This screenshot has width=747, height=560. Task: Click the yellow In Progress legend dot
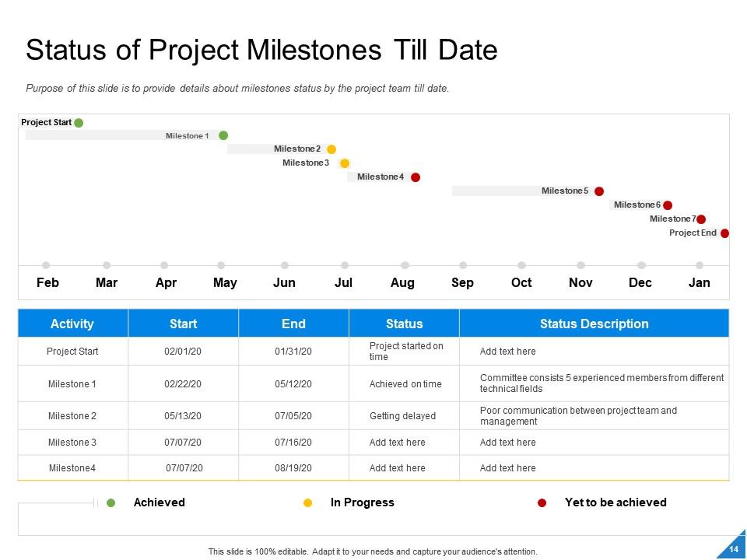pyautogui.click(x=307, y=503)
